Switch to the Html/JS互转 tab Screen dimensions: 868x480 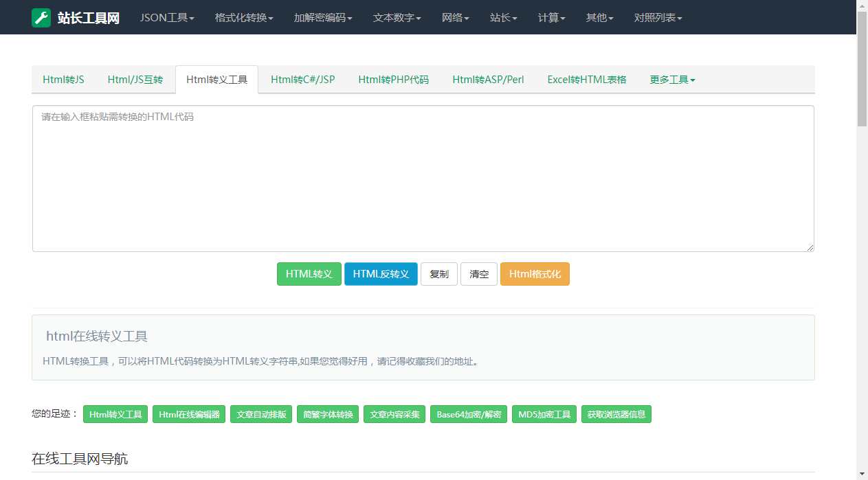point(135,79)
